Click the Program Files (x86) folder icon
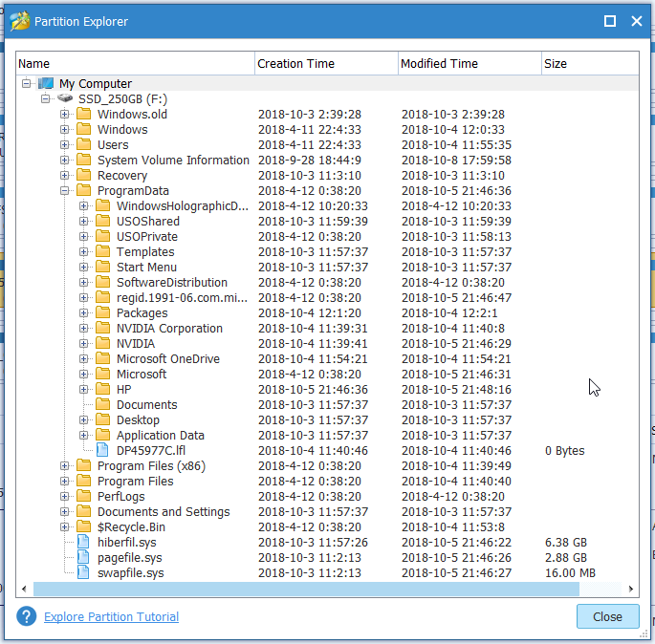The image size is (655, 644). (x=84, y=465)
